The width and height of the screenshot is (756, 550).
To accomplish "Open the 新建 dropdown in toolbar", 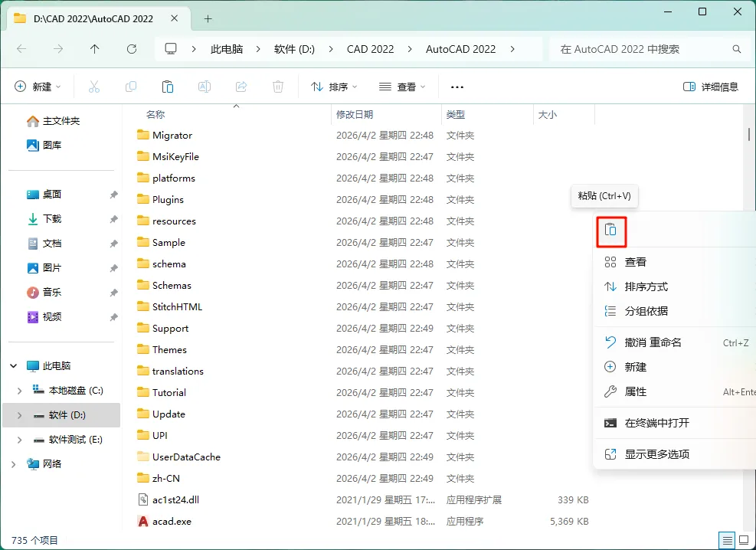I will pos(38,87).
